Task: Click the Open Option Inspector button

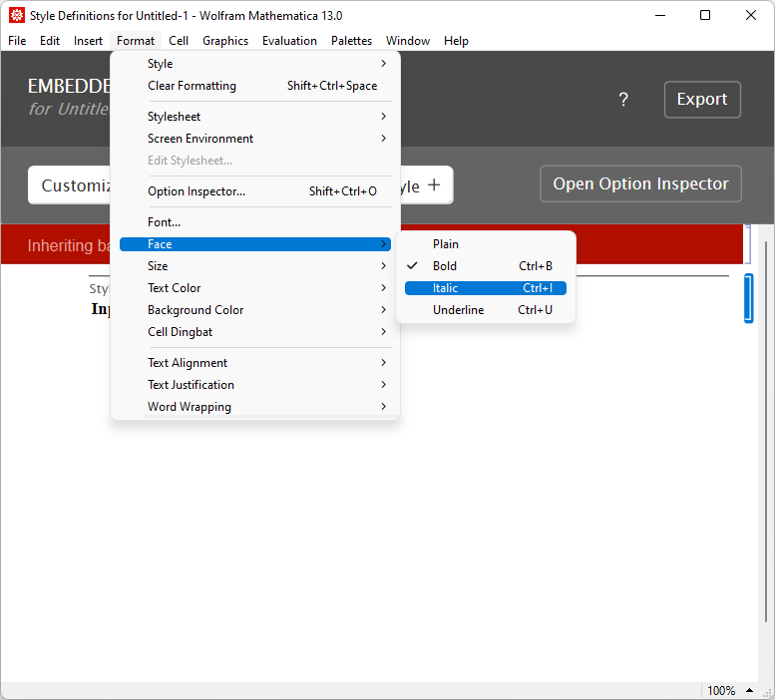Action: click(640, 184)
